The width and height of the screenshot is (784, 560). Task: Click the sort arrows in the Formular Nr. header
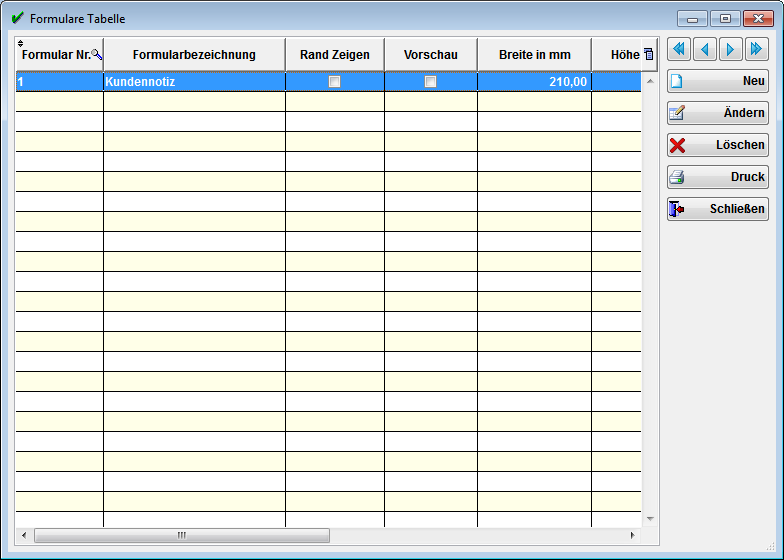(x=20, y=44)
